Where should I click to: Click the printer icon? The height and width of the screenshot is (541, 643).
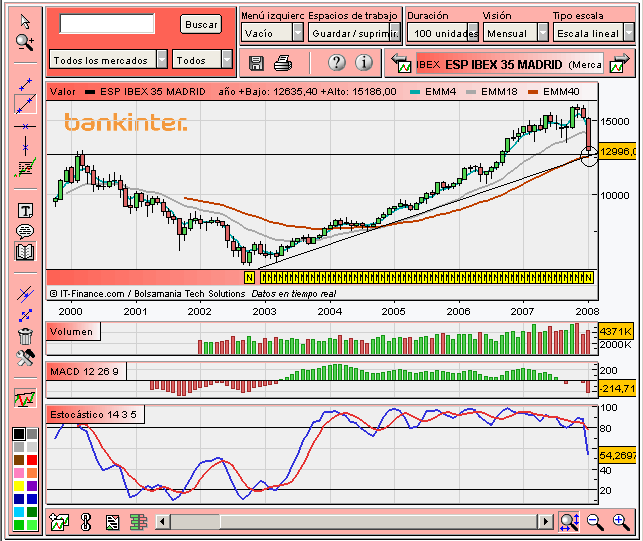pyautogui.click(x=283, y=63)
